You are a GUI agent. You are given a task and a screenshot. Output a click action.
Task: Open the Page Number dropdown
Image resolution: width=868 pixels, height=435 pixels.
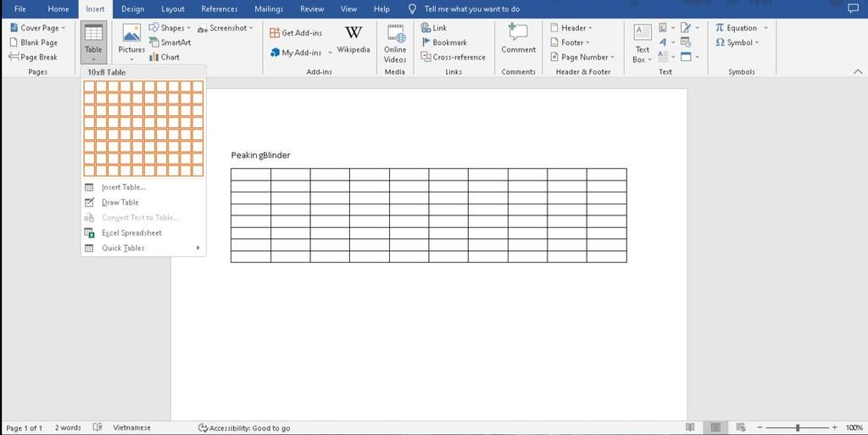tap(583, 57)
